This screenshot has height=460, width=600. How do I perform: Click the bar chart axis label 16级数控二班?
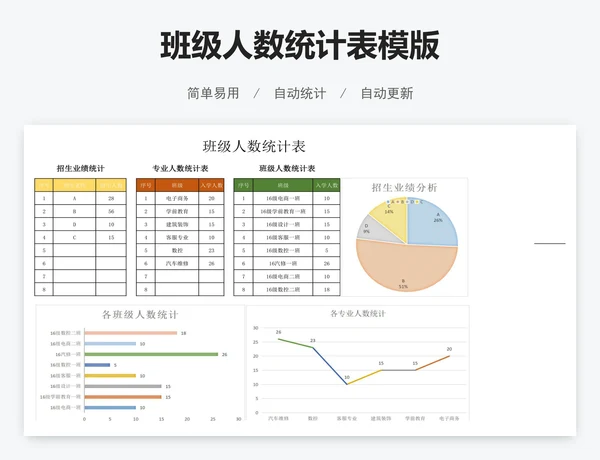click(x=65, y=333)
